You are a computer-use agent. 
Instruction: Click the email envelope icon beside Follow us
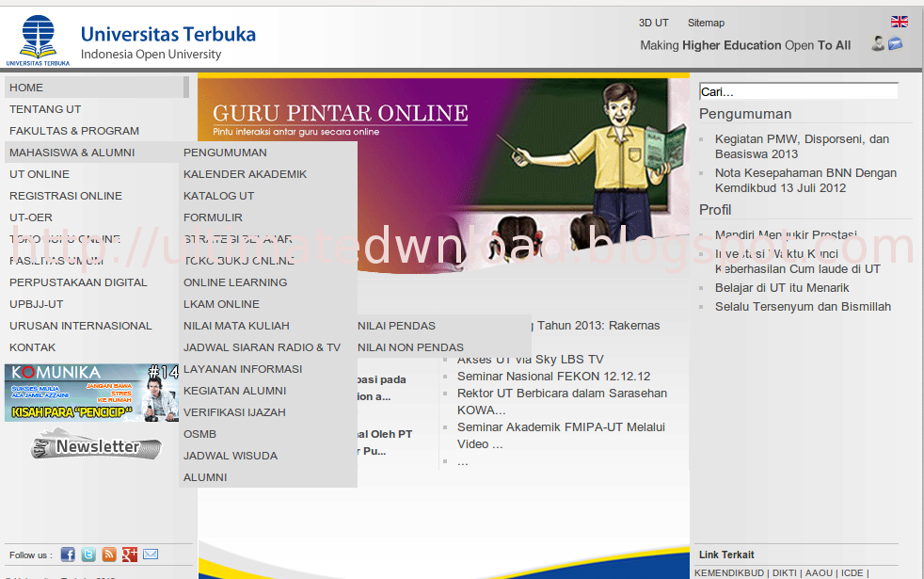click(x=151, y=555)
